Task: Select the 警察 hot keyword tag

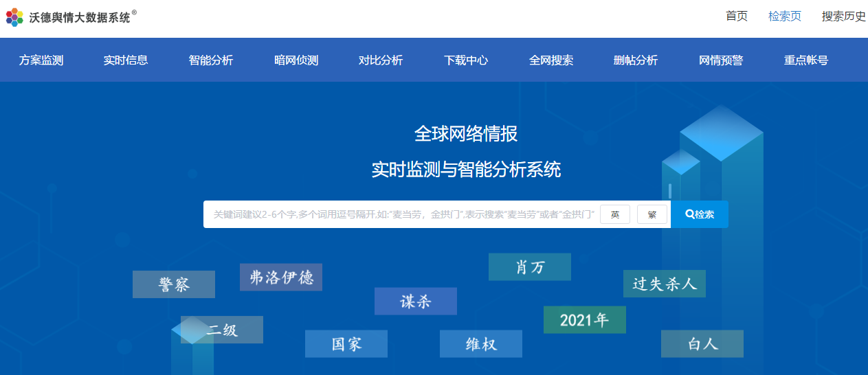Action: [174, 284]
